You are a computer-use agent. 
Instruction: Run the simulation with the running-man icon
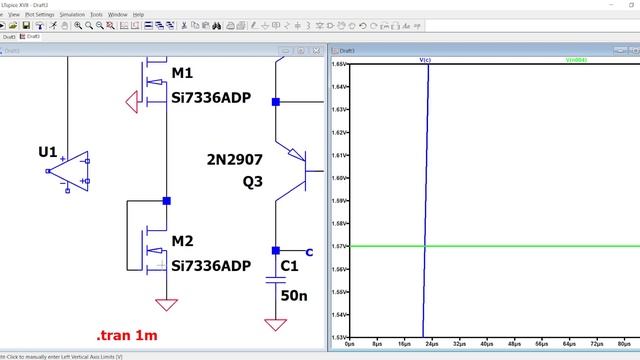click(53, 26)
